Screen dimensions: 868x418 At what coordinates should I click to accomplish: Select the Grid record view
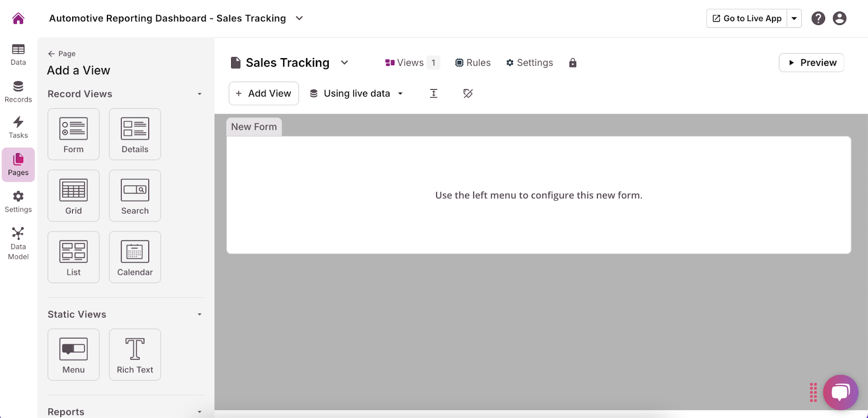tap(74, 195)
